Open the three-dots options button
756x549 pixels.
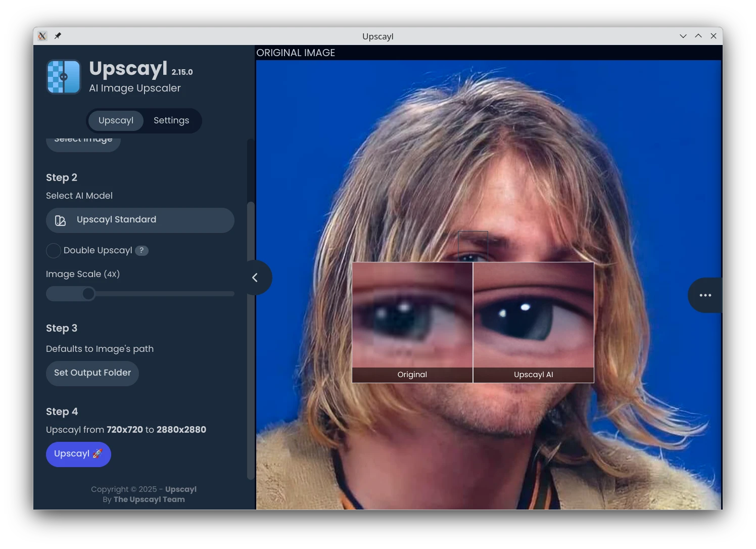click(x=705, y=295)
